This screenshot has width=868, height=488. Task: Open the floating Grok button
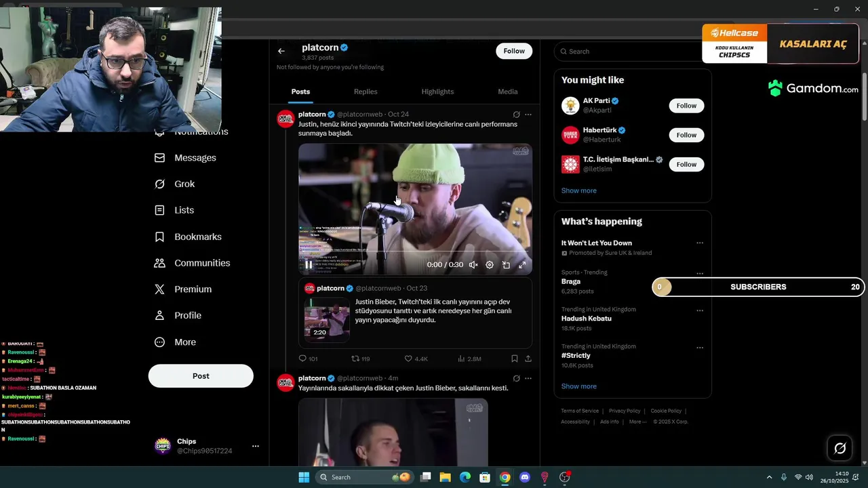pos(840,448)
